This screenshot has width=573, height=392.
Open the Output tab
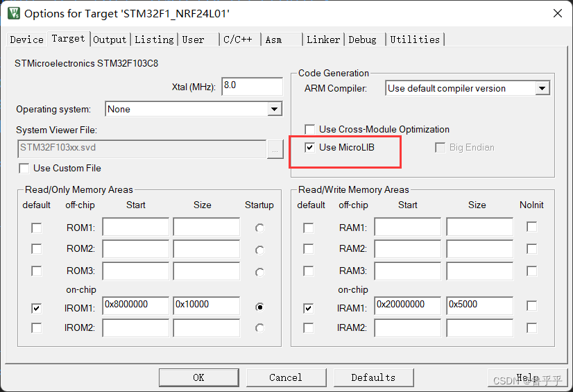[x=110, y=40]
